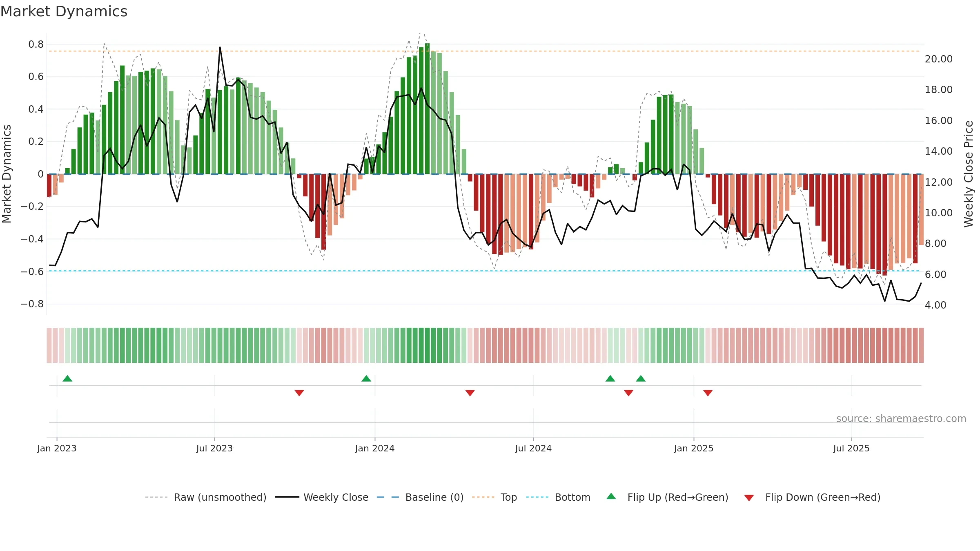Screen dimensions: 980x551
Task: Toggle Weekly Close legend entry
Action: [321, 497]
